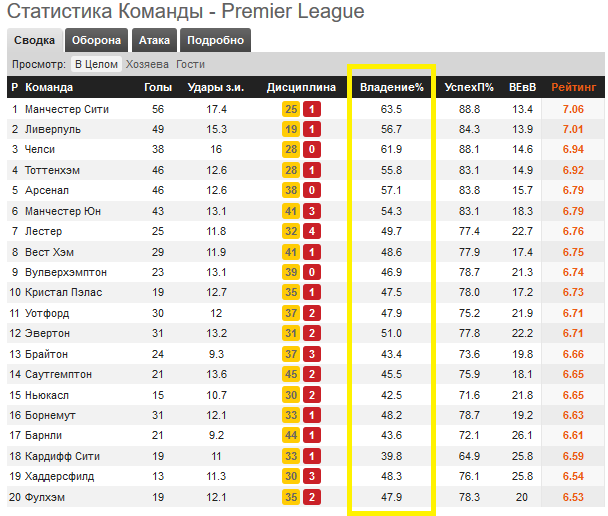
Task: Open the Тоттенхэм team link
Action: coord(52,170)
